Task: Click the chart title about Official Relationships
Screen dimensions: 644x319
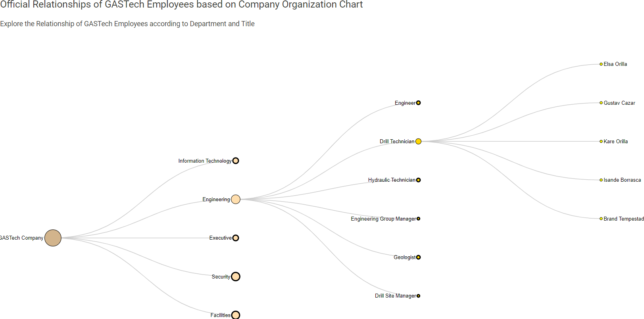Action: pos(181,5)
